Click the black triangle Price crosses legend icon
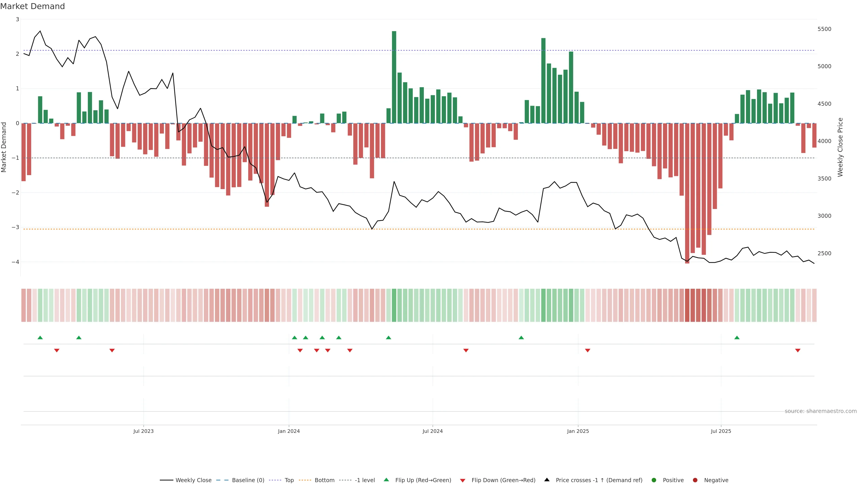868x488 pixels. click(x=547, y=480)
